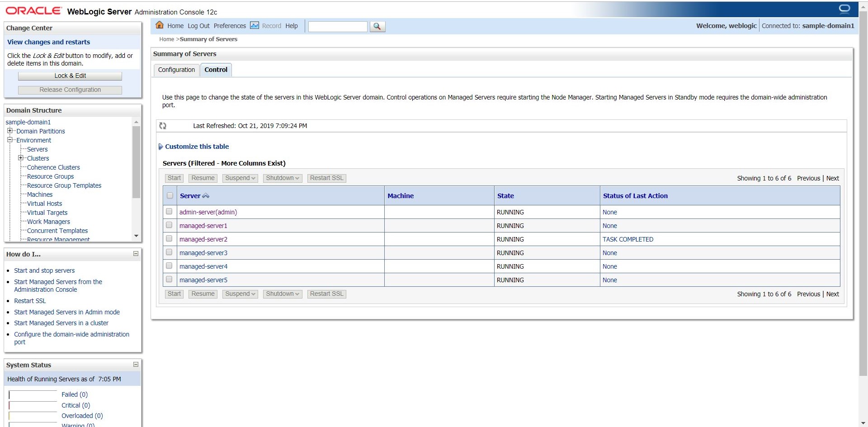Collapse the System Status panel
The width and height of the screenshot is (868, 427).
pos(136,365)
